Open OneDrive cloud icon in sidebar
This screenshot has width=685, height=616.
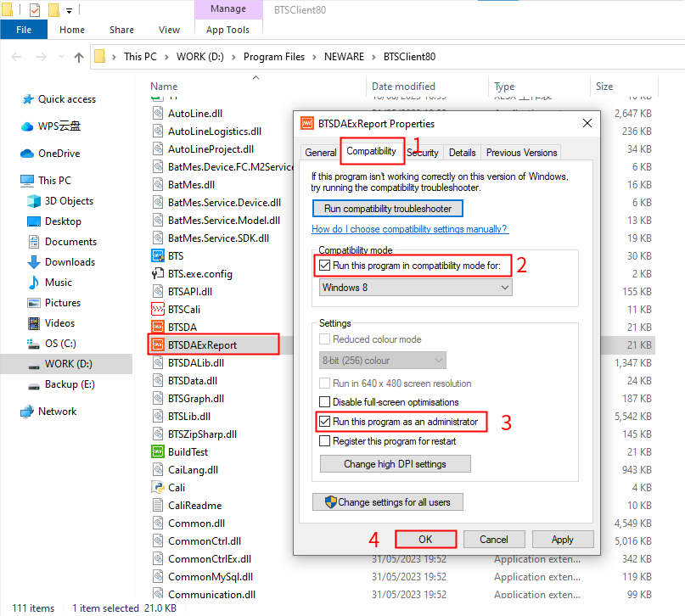(27, 154)
